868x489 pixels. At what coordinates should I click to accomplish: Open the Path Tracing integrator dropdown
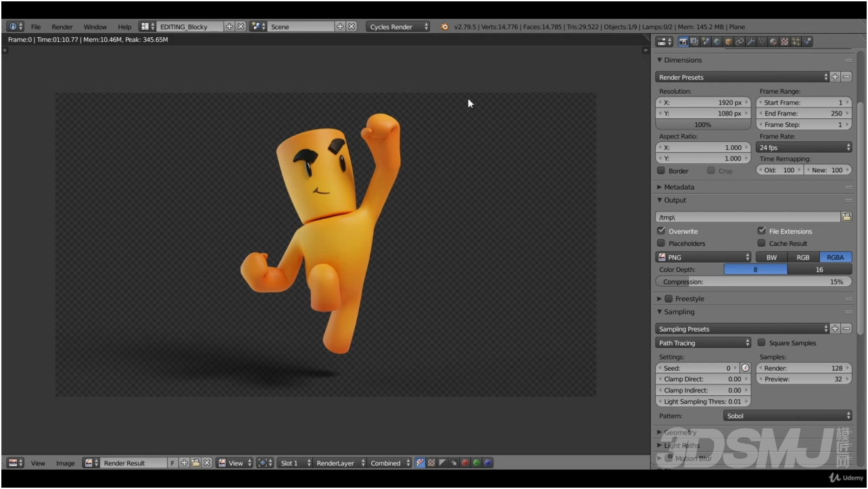point(703,343)
